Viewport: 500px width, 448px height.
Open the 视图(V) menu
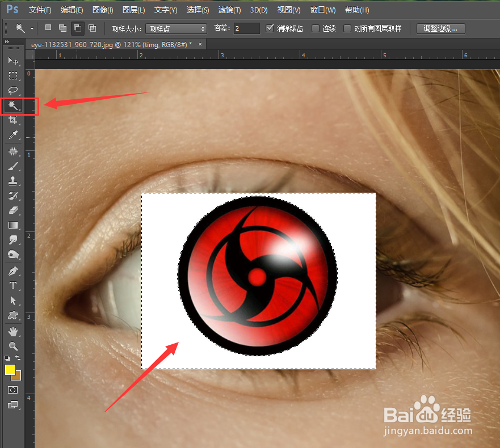(x=288, y=10)
